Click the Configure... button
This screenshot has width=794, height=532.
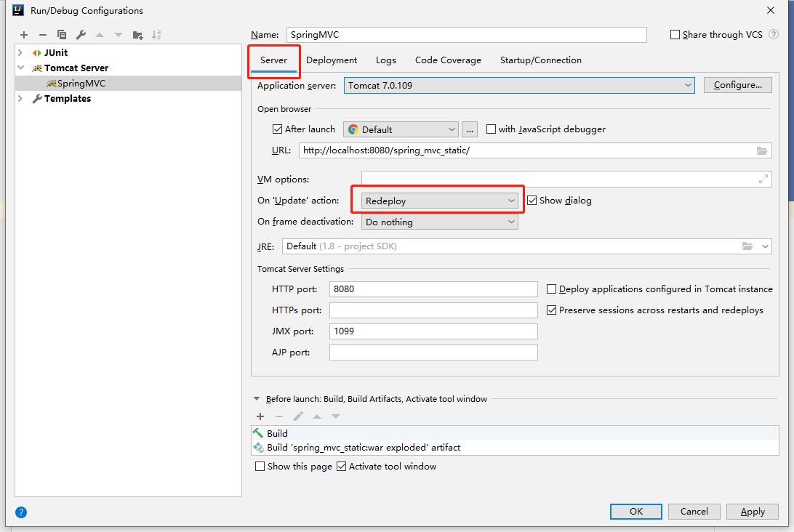click(737, 85)
